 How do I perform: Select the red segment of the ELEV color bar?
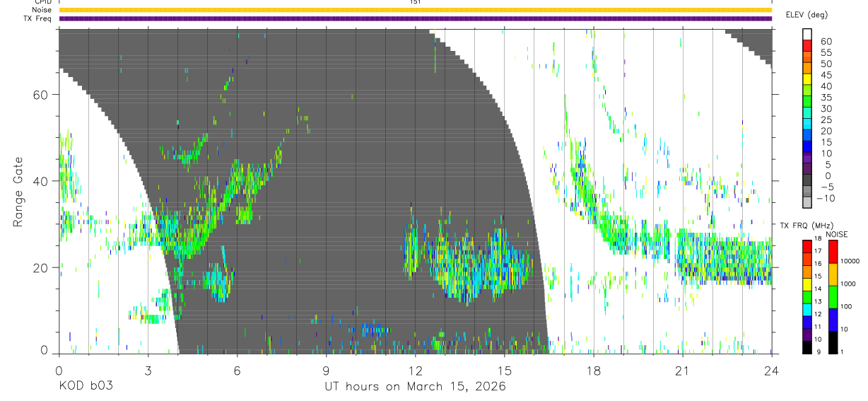[807, 45]
